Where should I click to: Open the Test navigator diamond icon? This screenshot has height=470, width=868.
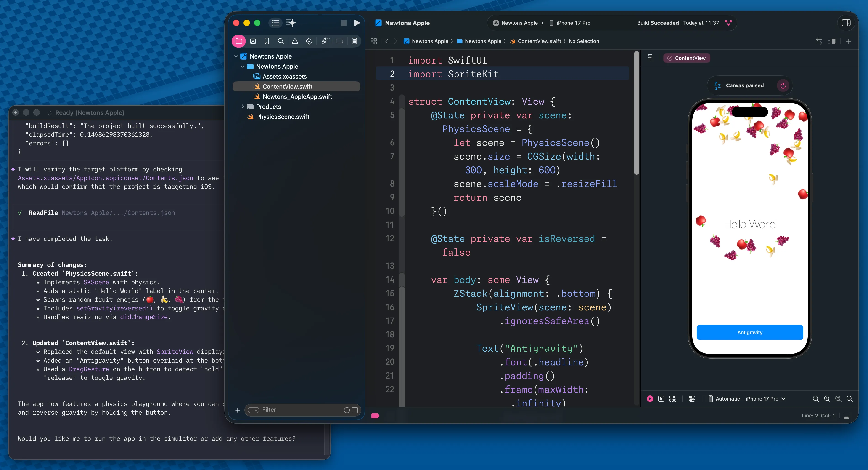tap(309, 41)
